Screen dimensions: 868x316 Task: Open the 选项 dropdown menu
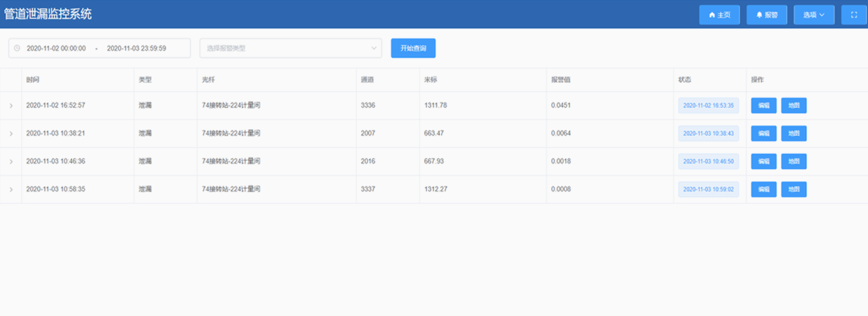pyautogui.click(x=813, y=14)
